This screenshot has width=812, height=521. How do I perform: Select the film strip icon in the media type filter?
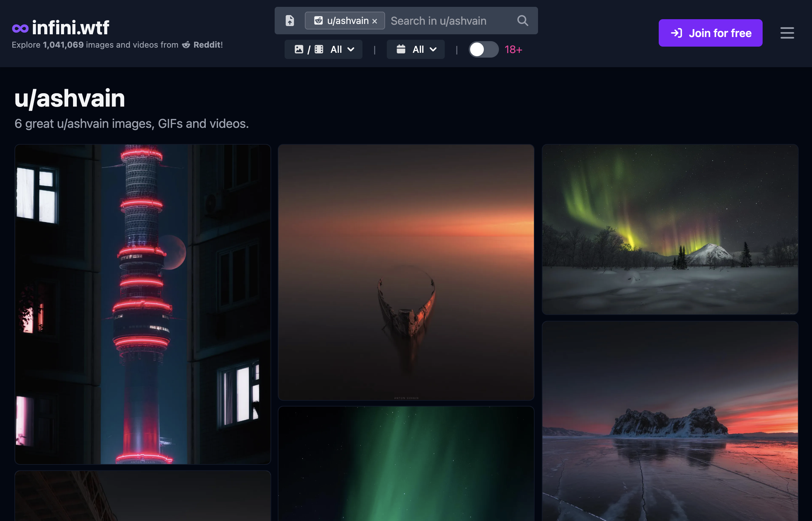click(319, 49)
